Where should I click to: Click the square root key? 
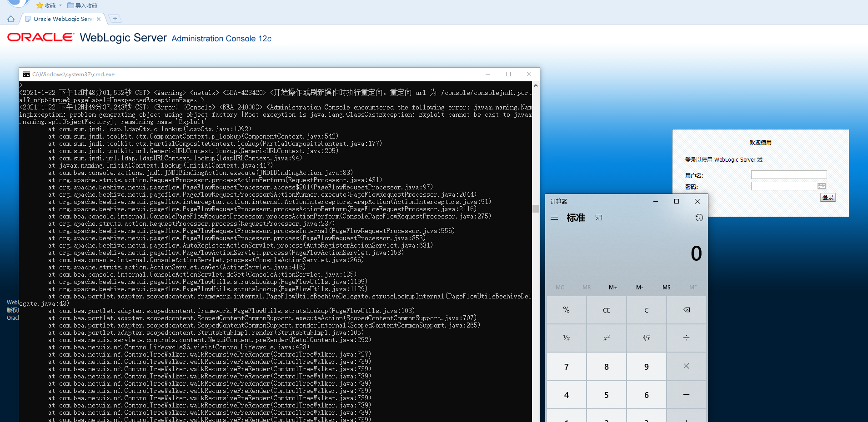646,338
